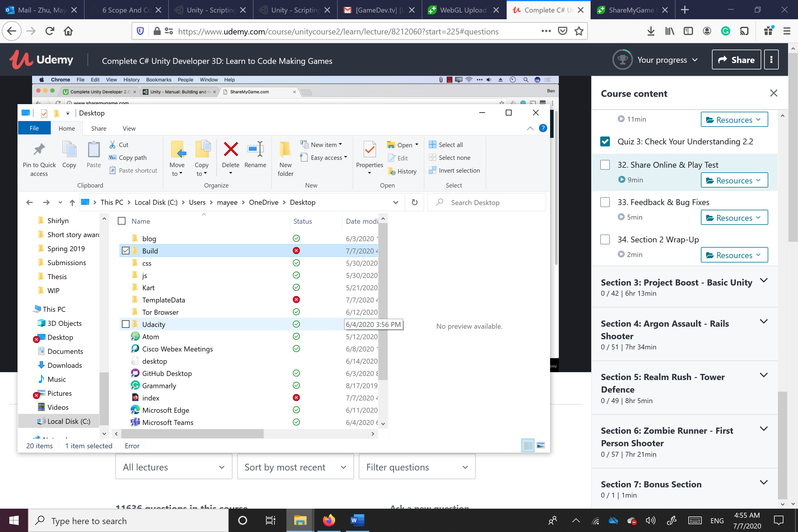
Task: Open the Sort by most recent dropdown
Action: click(295, 467)
